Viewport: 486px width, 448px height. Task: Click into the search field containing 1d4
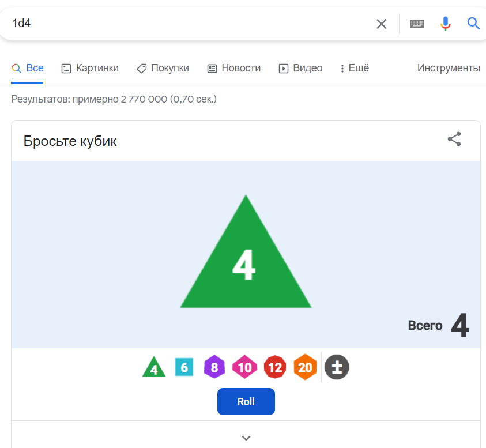pos(186,24)
